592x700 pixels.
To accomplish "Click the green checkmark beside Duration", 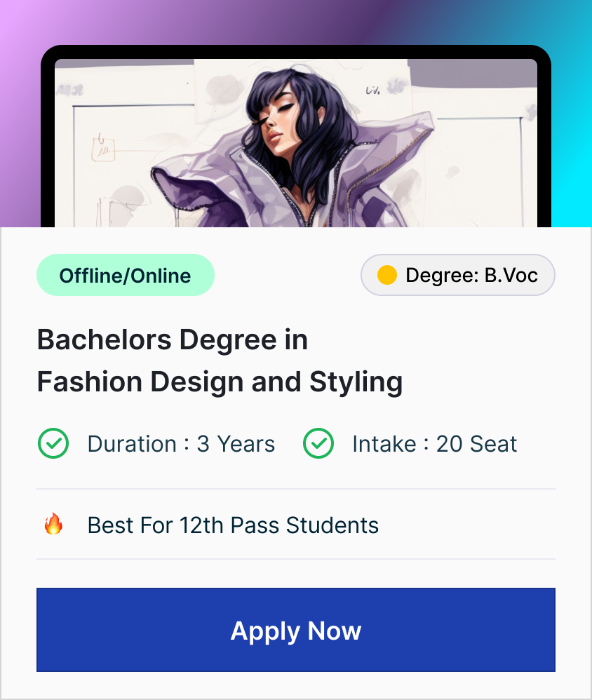I will pos(53,444).
